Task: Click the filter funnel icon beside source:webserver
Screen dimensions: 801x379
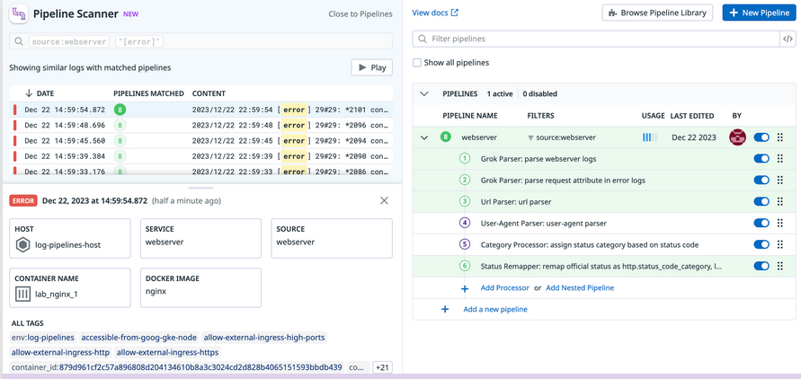Action: pyautogui.click(x=530, y=138)
